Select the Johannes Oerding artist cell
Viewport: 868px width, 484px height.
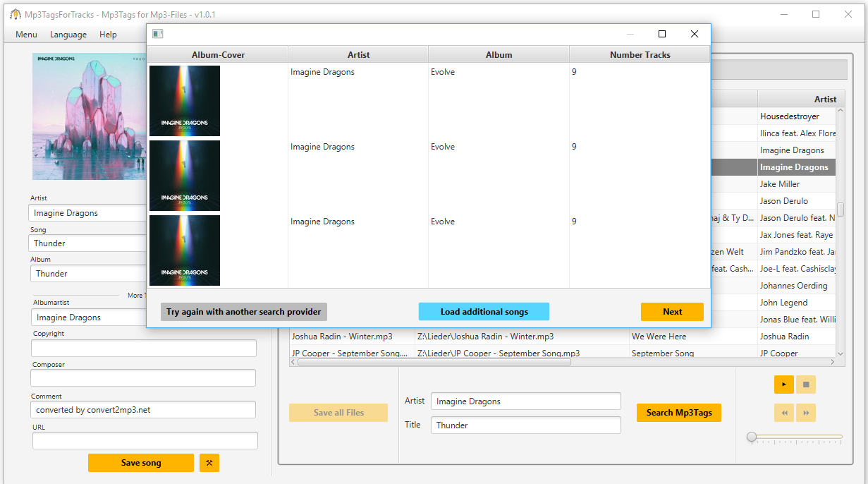(x=797, y=286)
